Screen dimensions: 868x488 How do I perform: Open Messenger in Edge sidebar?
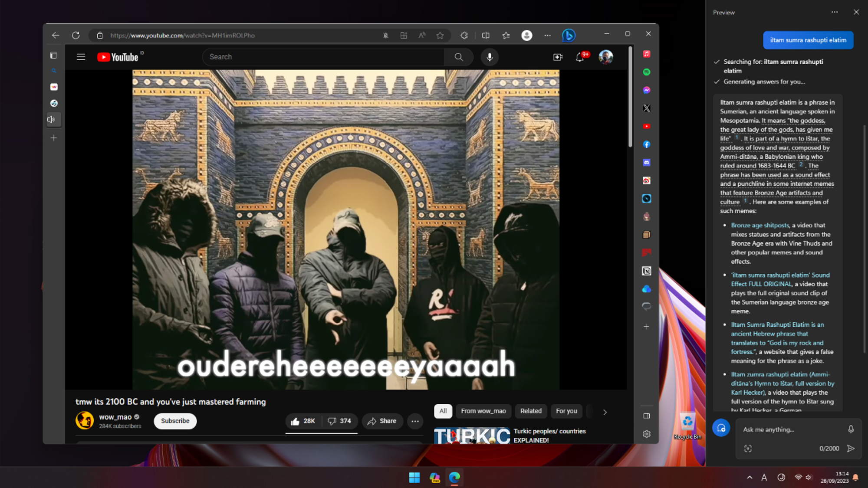(x=647, y=90)
